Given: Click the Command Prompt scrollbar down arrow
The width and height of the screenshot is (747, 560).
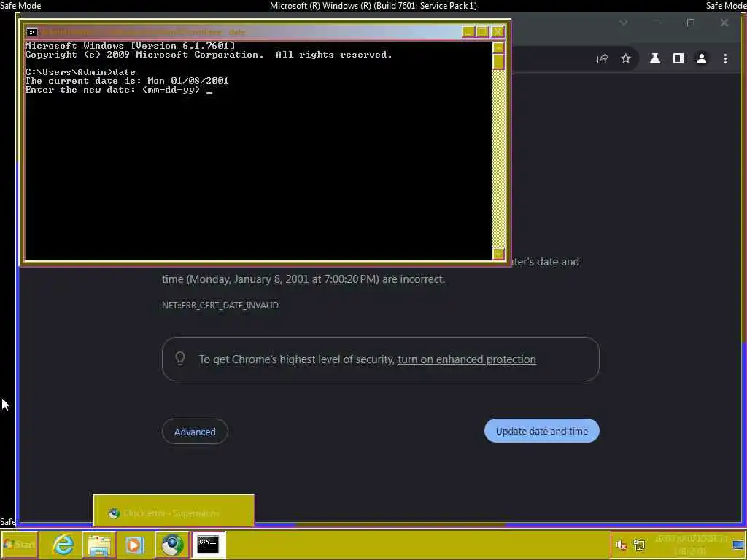Looking at the screenshot, I should (498, 254).
